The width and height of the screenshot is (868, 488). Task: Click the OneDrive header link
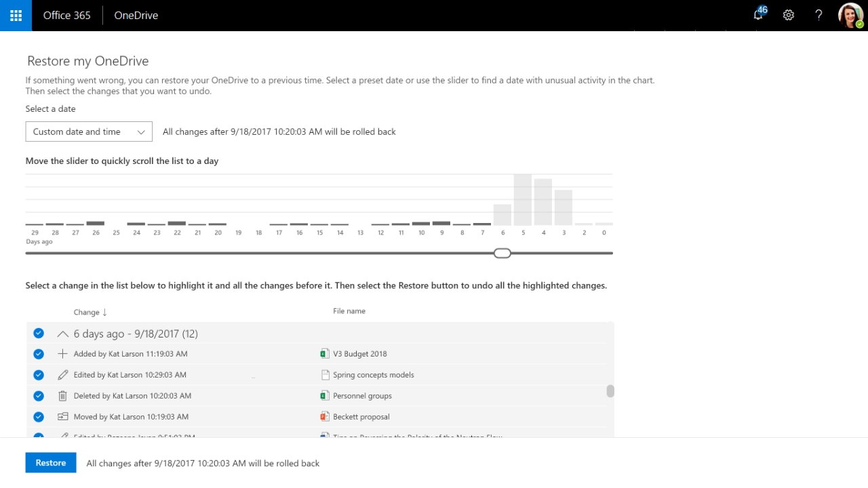click(136, 15)
